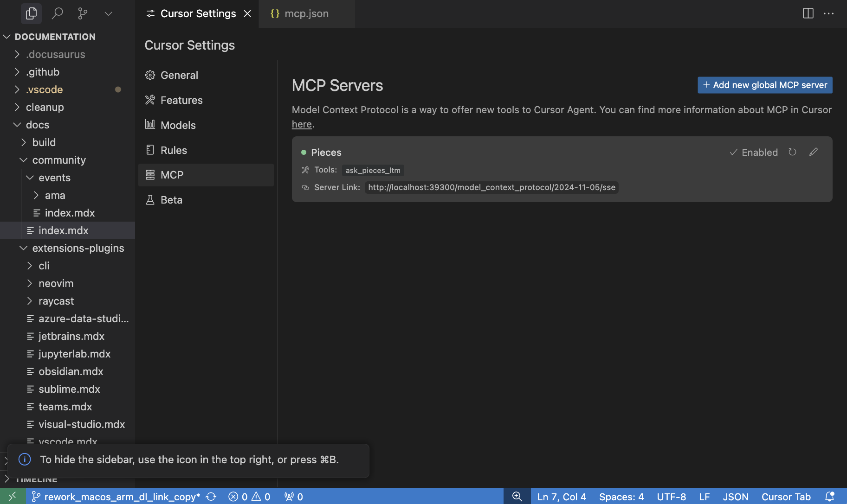
Task: Open the Search magnifier icon
Action: [x=57, y=13]
